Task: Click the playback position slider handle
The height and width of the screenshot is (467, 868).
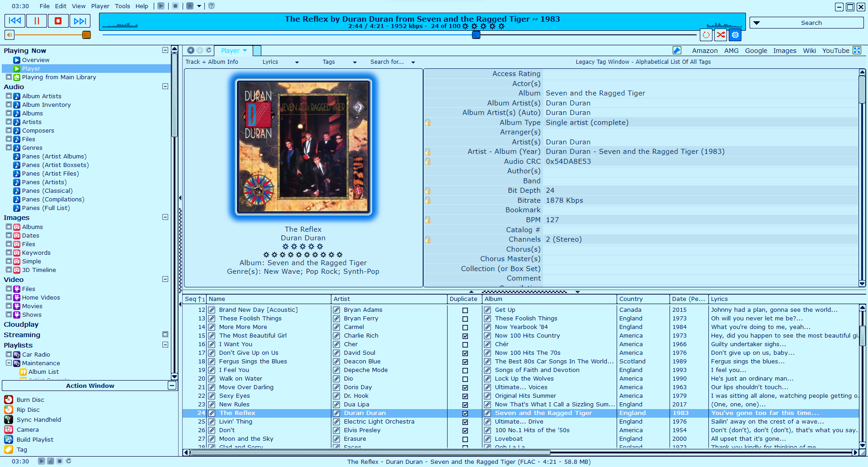Action: coord(476,35)
